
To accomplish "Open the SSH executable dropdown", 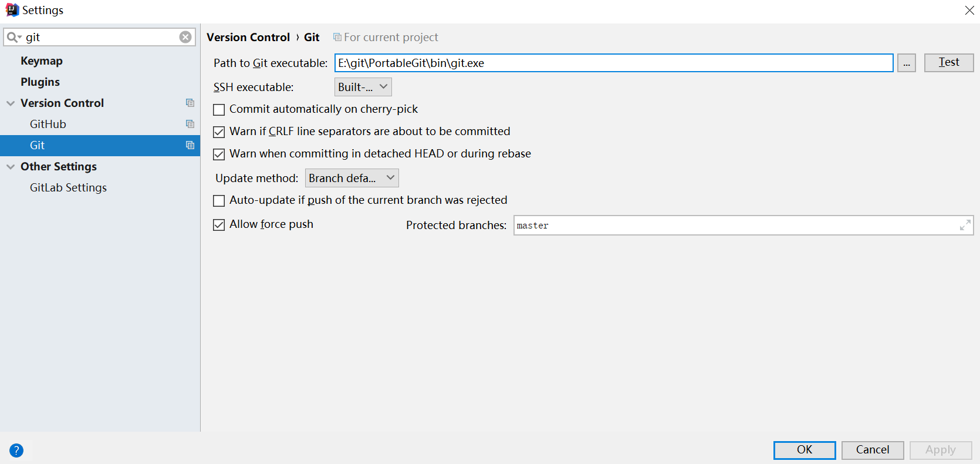I will (363, 86).
